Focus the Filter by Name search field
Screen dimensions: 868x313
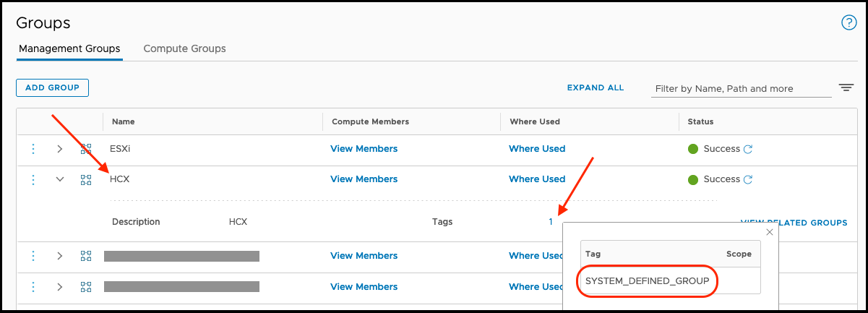[740, 89]
